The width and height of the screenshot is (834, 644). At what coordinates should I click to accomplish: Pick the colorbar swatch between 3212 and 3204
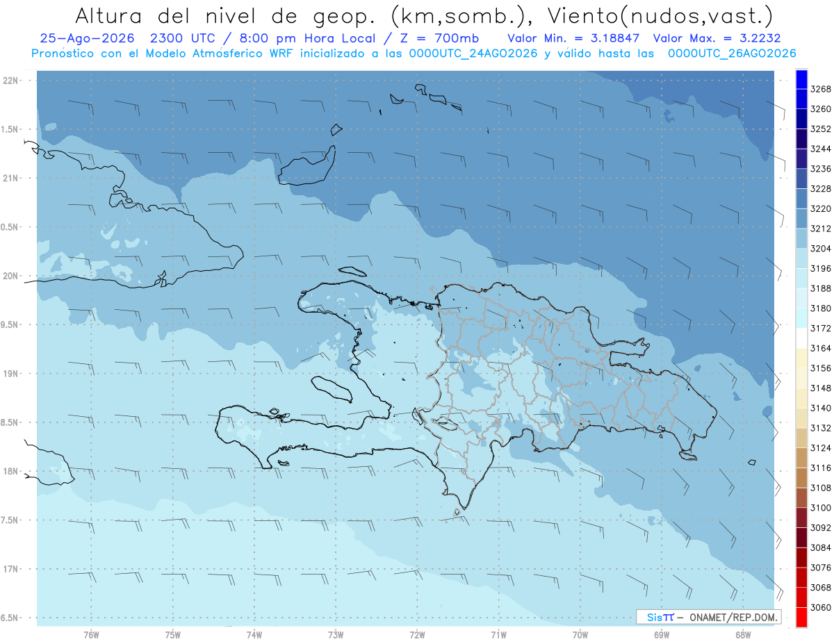801,238
